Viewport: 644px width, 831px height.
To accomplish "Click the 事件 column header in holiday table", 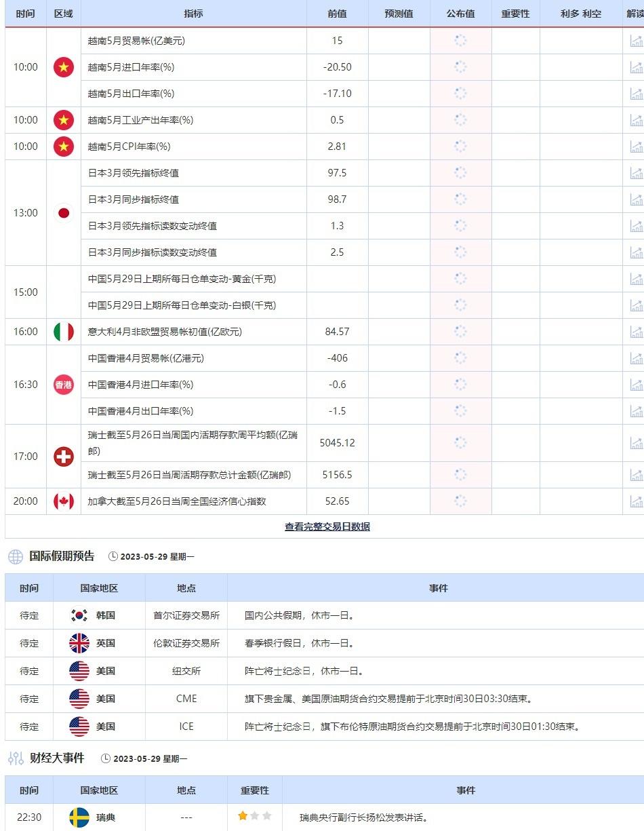I will coord(439,588).
